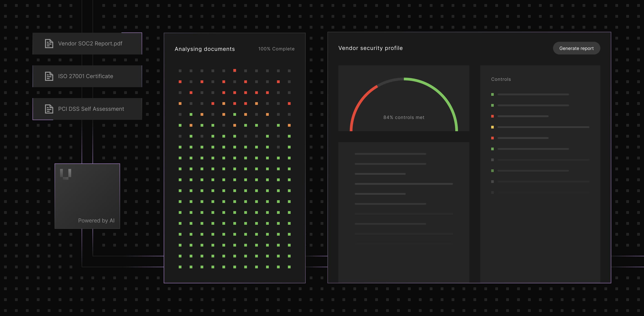Click the 100% Complete status text

tap(276, 49)
